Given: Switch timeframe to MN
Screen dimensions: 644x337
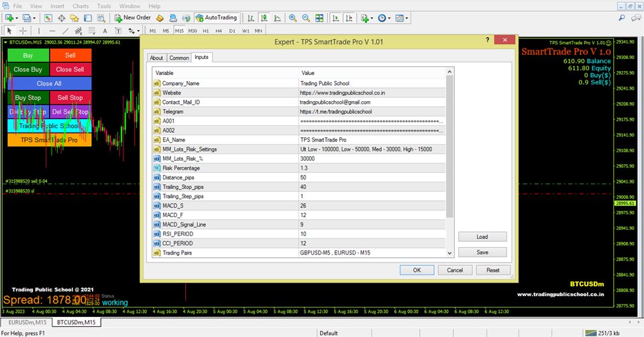Looking at the screenshot, I should click(x=258, y=31).
